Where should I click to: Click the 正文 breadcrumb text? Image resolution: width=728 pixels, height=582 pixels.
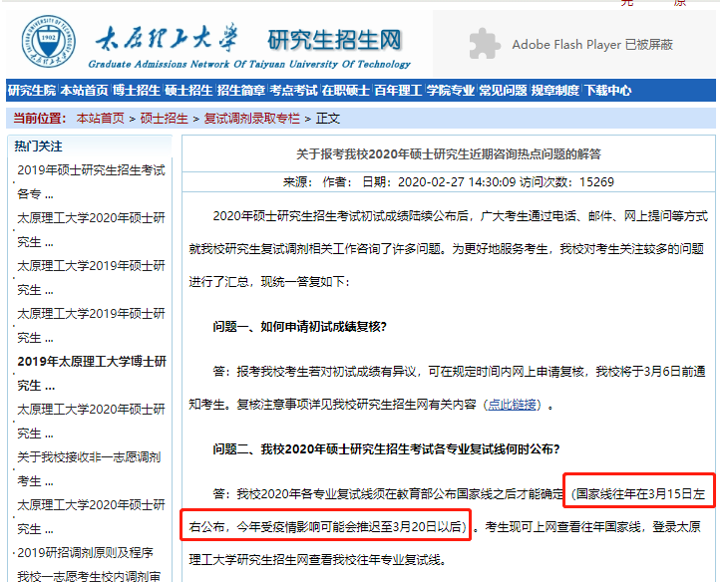tap(328, 119)
